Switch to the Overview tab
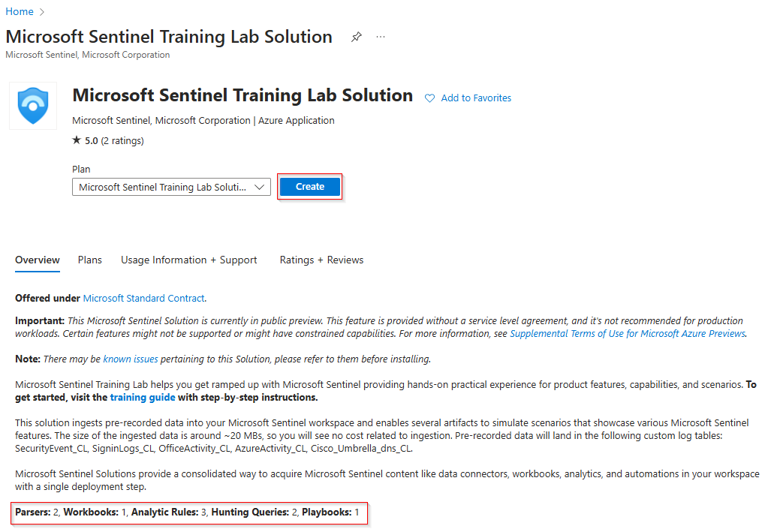 tap(38, 260)
